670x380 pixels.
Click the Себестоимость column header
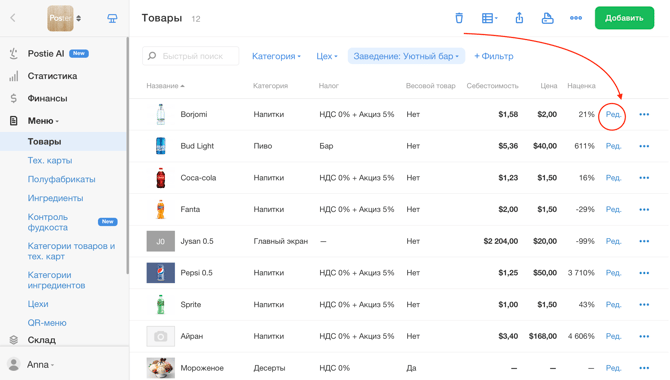pos(492,86)
